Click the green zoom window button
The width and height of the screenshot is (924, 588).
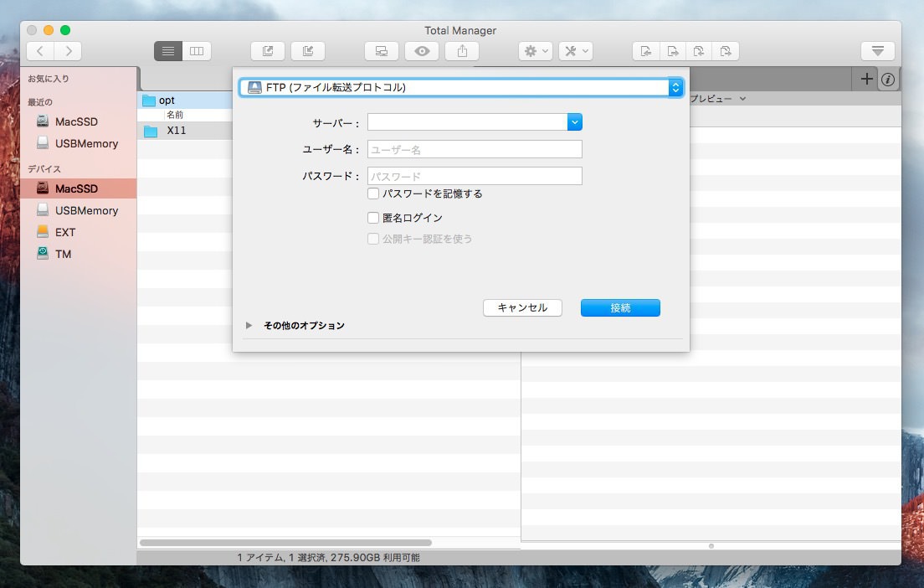[x=65, y=30]
